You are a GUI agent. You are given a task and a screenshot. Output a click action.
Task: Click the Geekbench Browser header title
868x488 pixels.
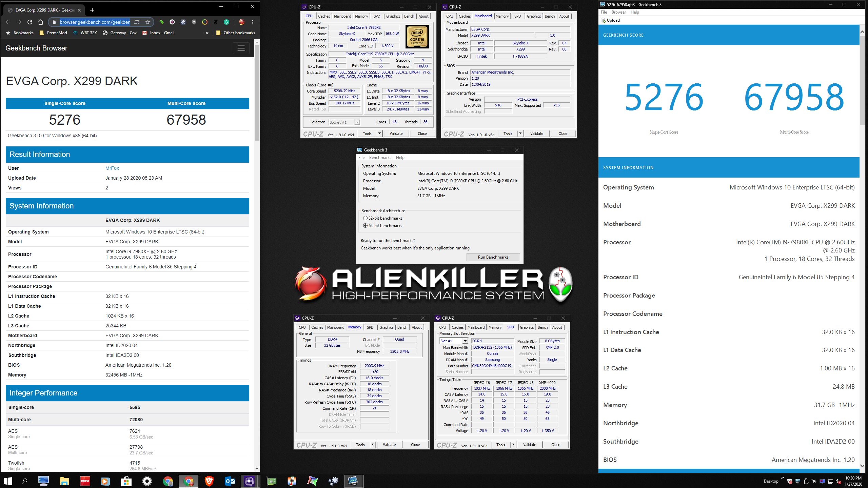pyautogui.click(x=36, y=48)
